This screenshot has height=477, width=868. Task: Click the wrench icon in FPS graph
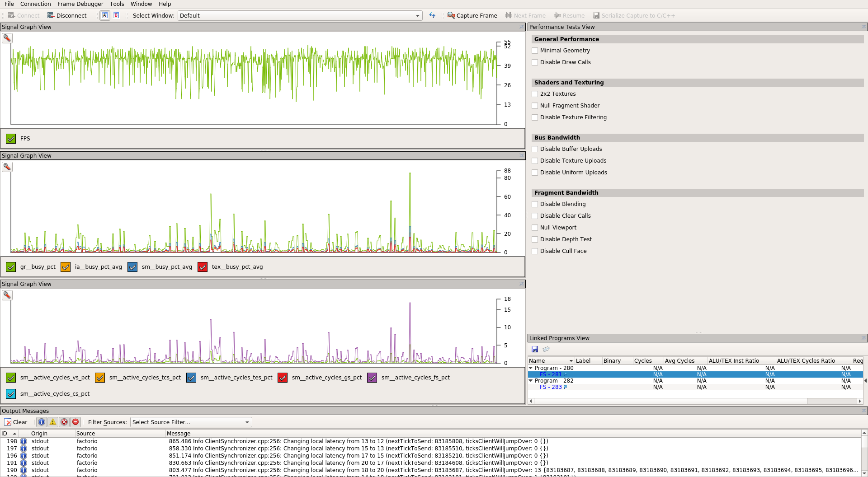(7, 38)
